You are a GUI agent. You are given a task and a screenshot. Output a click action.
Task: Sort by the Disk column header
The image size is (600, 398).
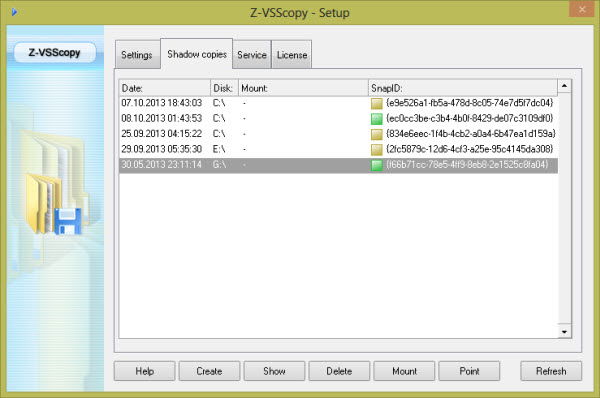pyautogui.click(x=224, y=88)
